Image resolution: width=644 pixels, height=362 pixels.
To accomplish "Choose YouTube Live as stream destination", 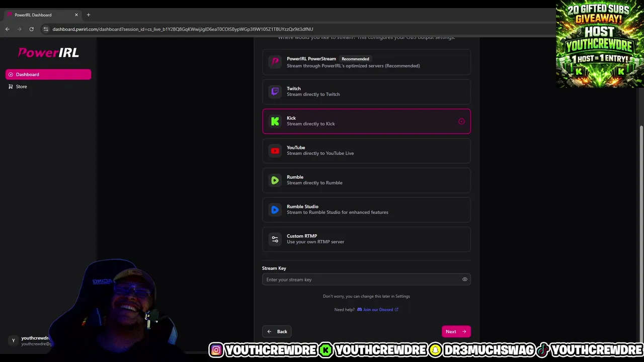I will pyautogui.click(x=366, y=150).
